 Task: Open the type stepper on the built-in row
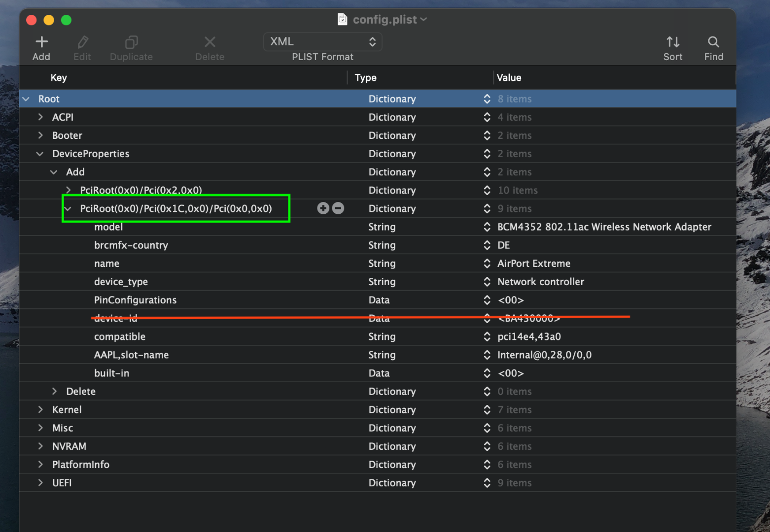coord(487,373)
